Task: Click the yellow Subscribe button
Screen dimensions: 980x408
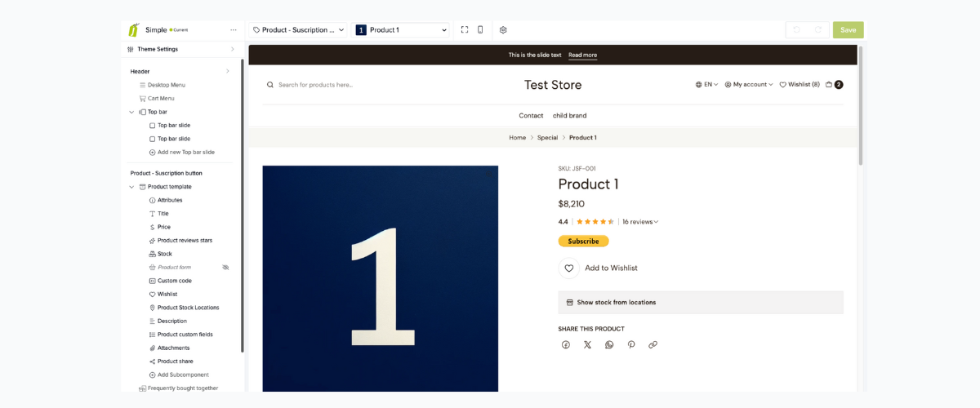Action: pyautogui.click(x=583, y=241)
